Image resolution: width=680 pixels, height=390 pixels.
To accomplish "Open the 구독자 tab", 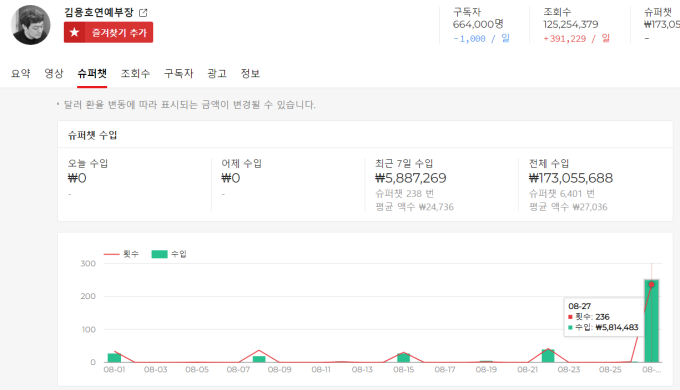I will [178, 73].
